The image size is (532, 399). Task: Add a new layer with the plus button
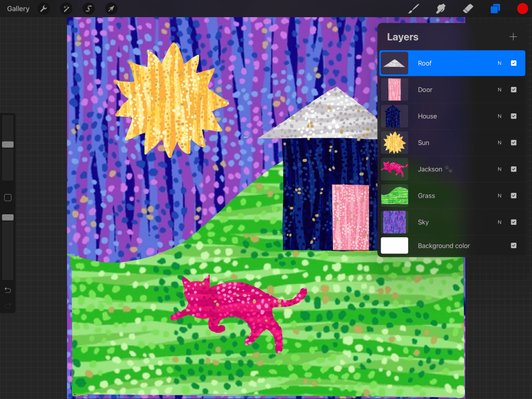click(x=513, y=36)
